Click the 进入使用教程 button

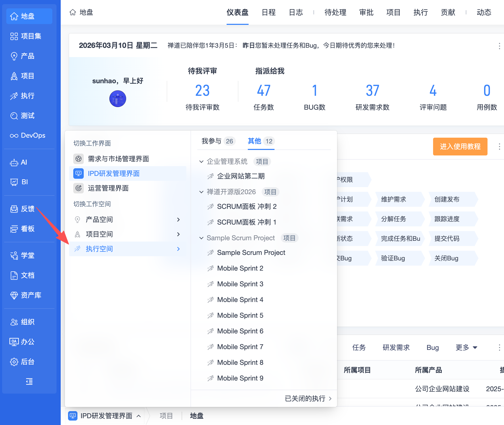pyautogui.click(x=460, y=147)
